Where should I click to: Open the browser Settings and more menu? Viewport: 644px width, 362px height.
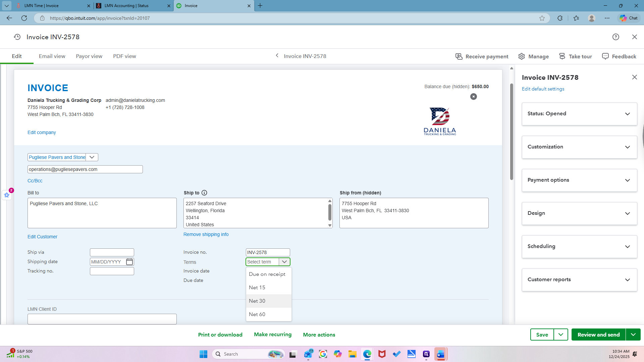(607, 18)
